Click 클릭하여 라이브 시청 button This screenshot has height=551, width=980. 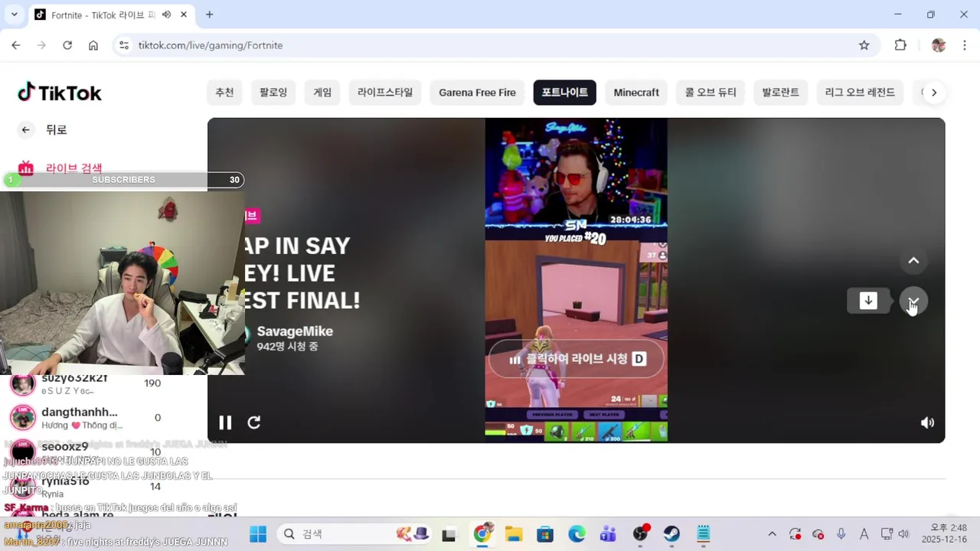(577, 359)
